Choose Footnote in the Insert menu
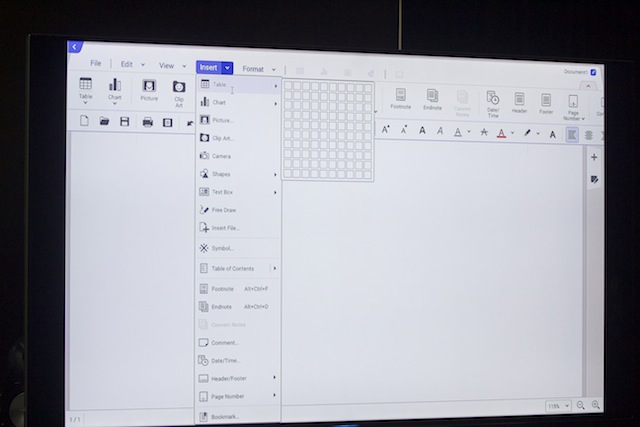 [239, 289]
